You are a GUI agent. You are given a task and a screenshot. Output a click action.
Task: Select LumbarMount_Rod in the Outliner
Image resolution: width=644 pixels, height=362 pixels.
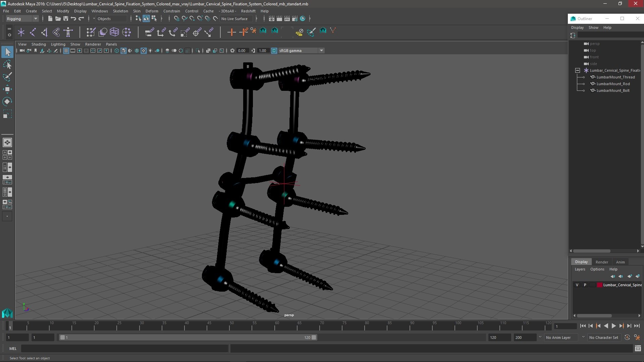[613, 84]
